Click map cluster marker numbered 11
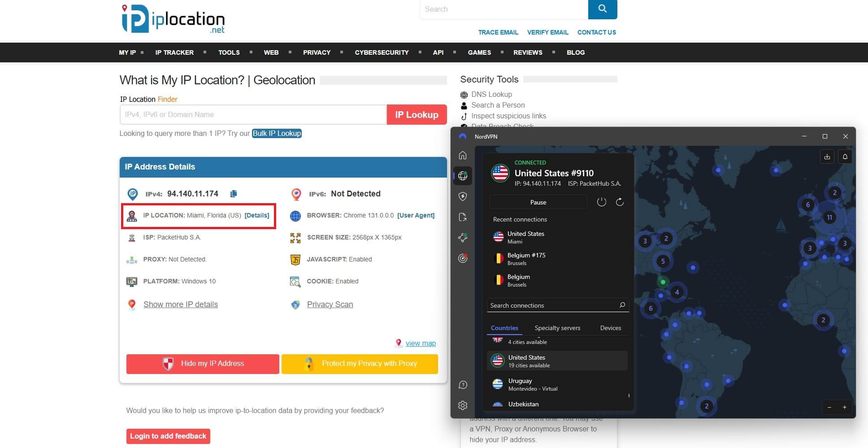868x448 pixels. (x=829, y=217)
